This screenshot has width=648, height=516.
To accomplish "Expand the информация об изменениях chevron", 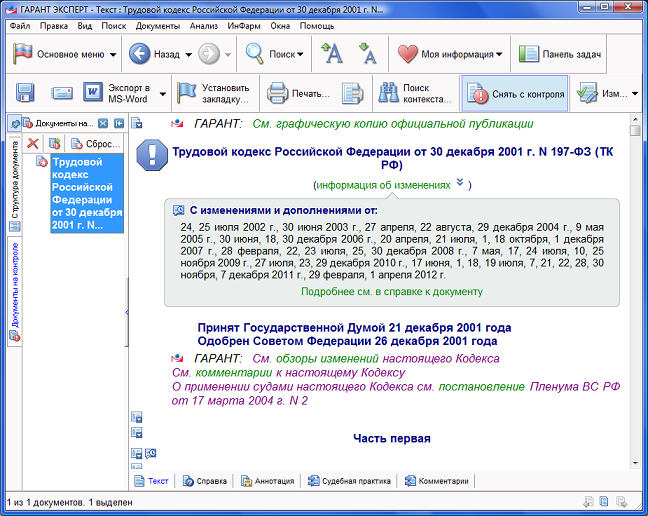I will point(460,183).
